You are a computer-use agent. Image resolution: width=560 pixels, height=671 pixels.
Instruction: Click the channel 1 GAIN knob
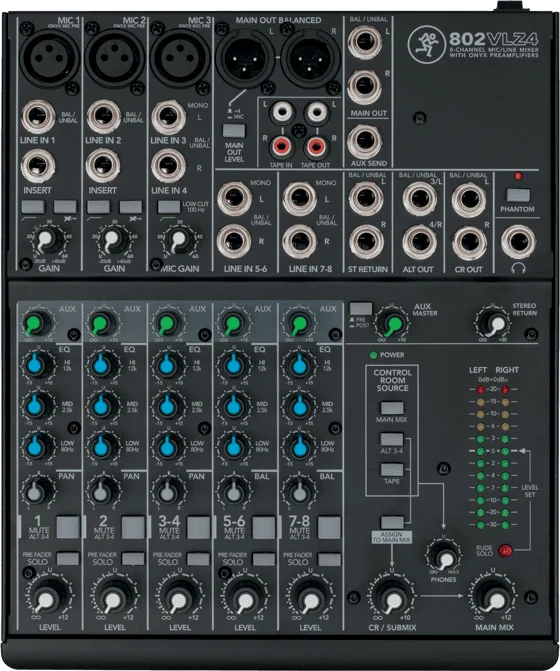[x=46, y=240]
